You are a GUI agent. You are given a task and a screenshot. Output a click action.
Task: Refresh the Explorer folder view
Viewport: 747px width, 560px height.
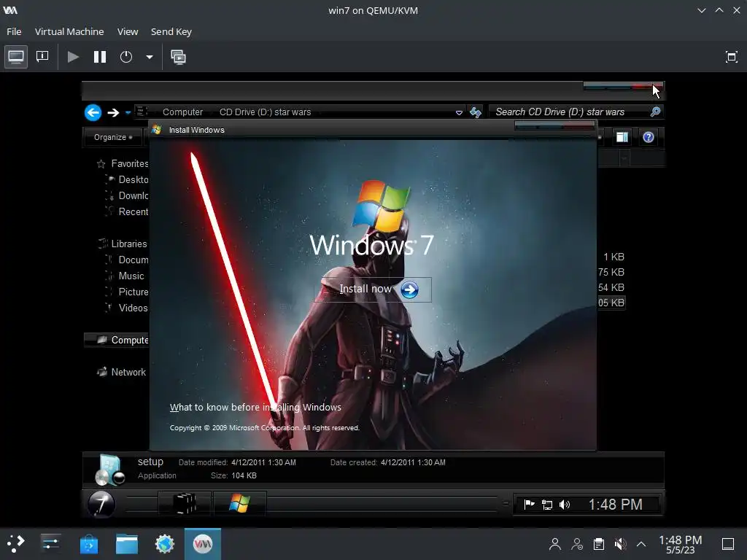(x=476, y=112)
